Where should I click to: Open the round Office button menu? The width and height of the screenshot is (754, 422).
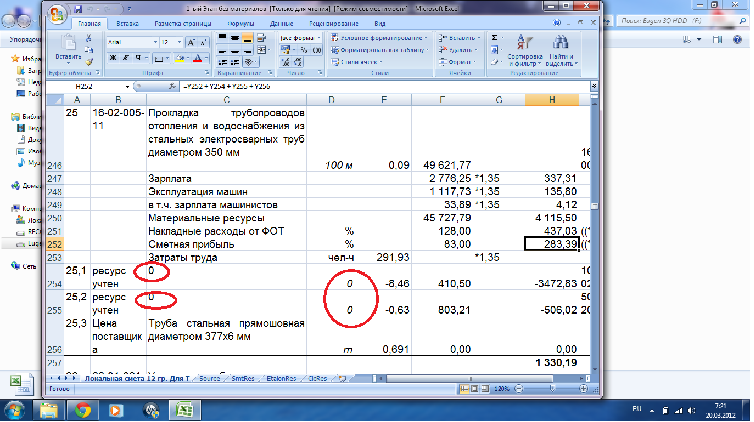pyautogui.click(x=57, y=13)
